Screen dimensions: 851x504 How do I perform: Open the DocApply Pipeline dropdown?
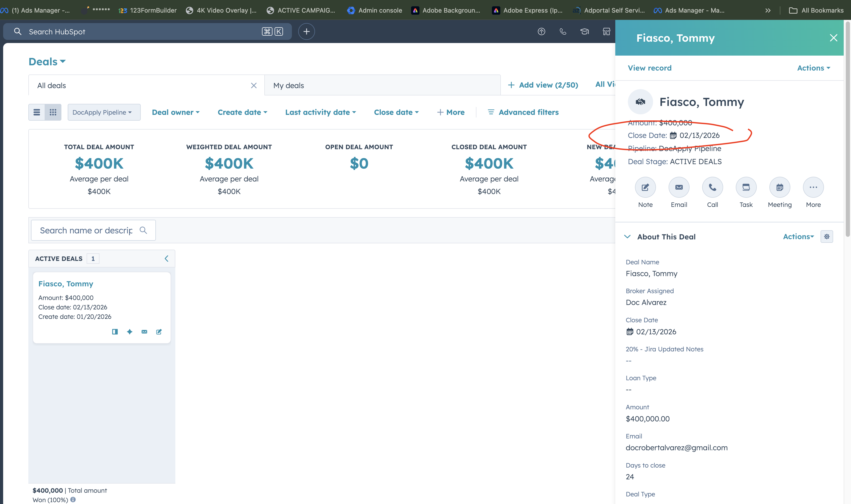pyautogui.click(x=104, y=112)
